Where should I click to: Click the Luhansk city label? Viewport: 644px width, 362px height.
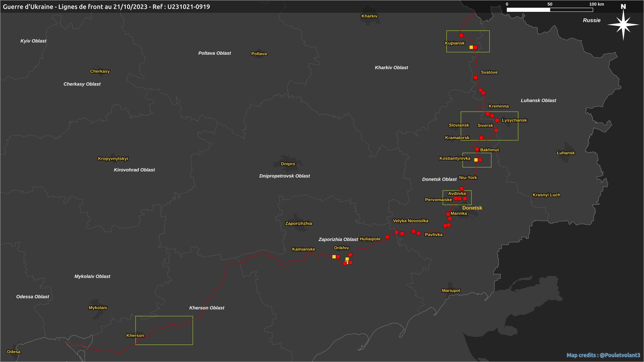(566, 153)
